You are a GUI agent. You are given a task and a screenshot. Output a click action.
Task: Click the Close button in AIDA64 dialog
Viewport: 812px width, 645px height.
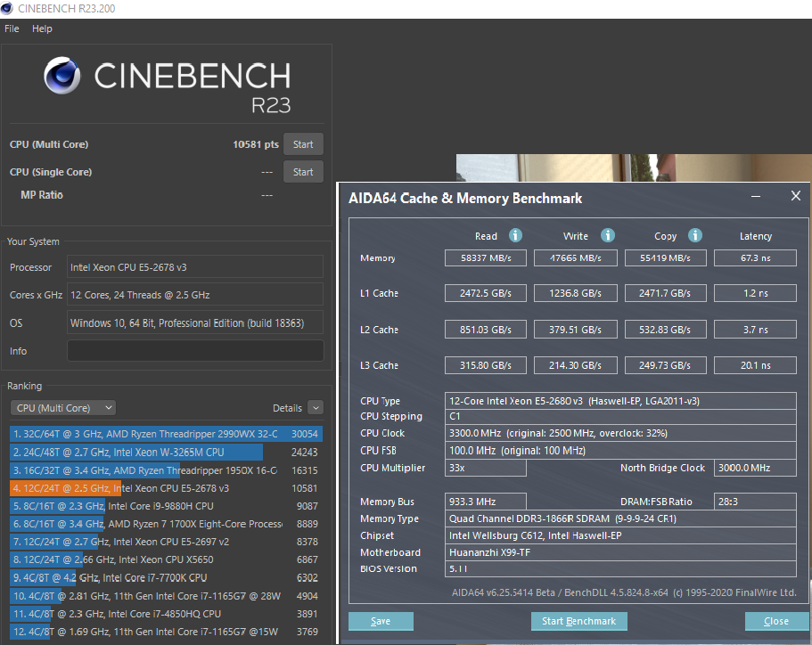[776, 621]
